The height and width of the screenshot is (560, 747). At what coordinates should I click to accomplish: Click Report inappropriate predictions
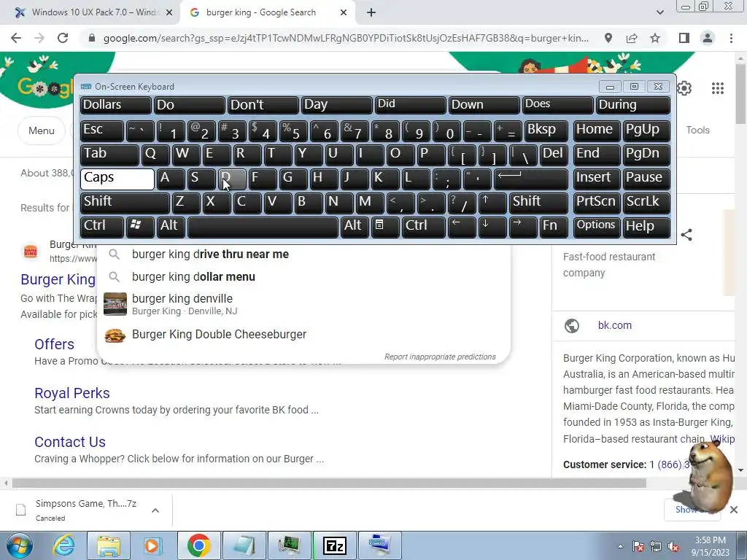(440, 357)
